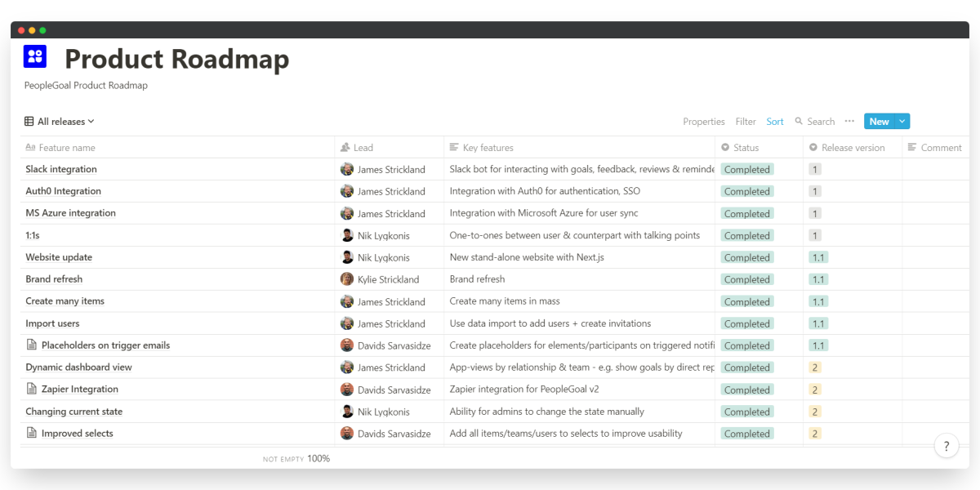The width and height of the screenshot is (980, 490).
Task: Click the 'Integration with Microsoft Azure for user sync' cell
Action: click(580, 213)
